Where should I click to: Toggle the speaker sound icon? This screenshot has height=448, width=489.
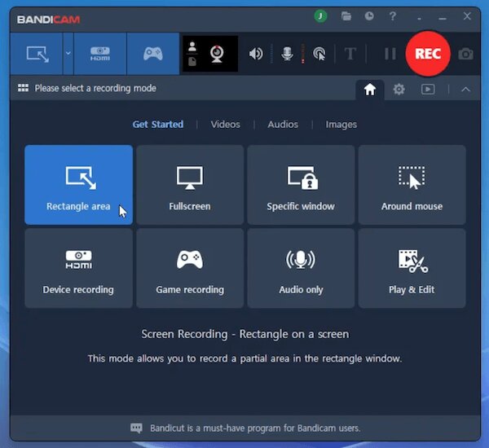point(256,54)
